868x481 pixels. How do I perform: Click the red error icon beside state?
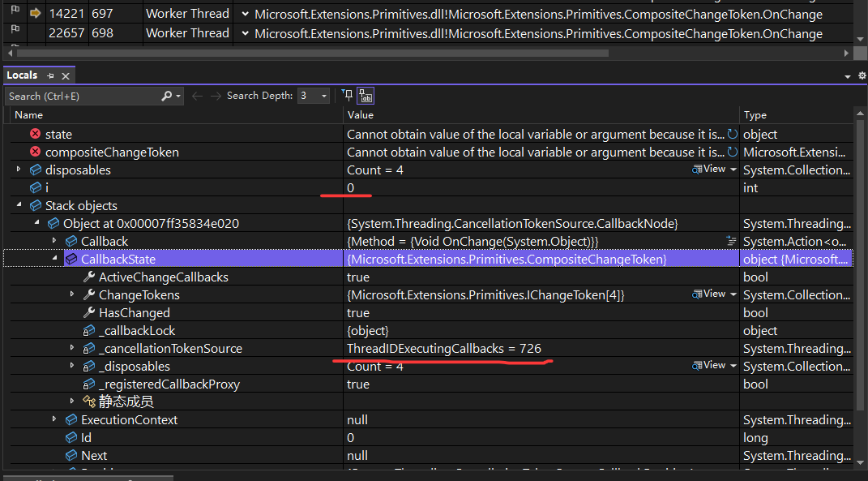[35, 135]
